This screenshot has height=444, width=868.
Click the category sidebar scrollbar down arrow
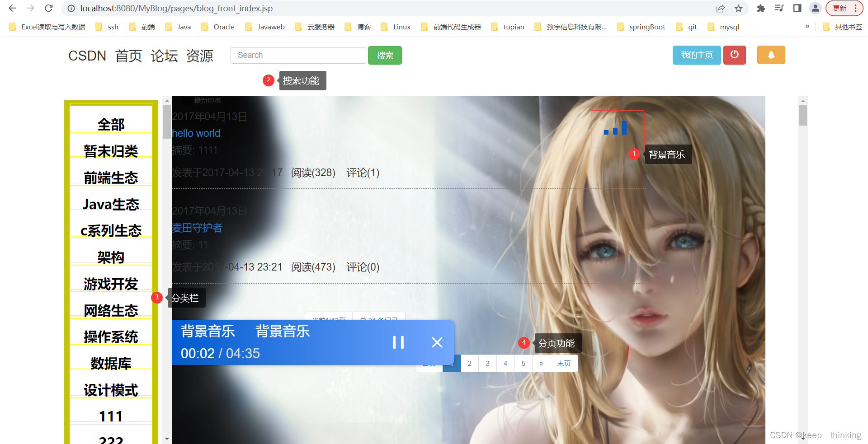167,439
